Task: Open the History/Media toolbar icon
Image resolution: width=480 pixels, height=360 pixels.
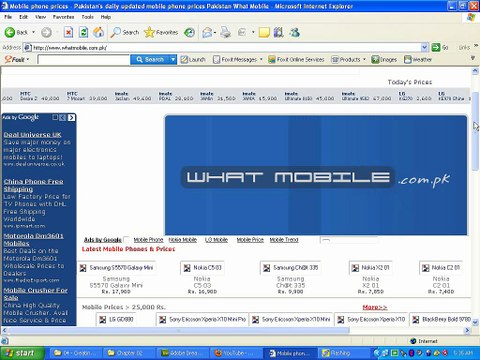Action: coord(189,32)
